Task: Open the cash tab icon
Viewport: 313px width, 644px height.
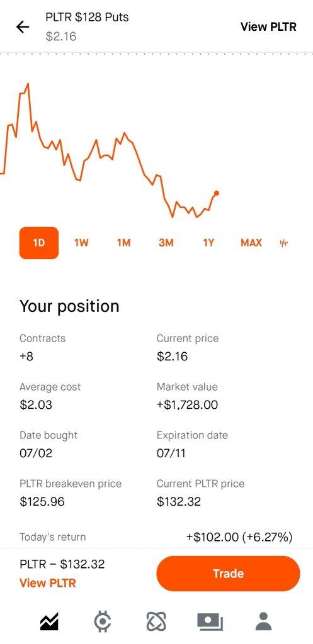Action: click(210, 622)
